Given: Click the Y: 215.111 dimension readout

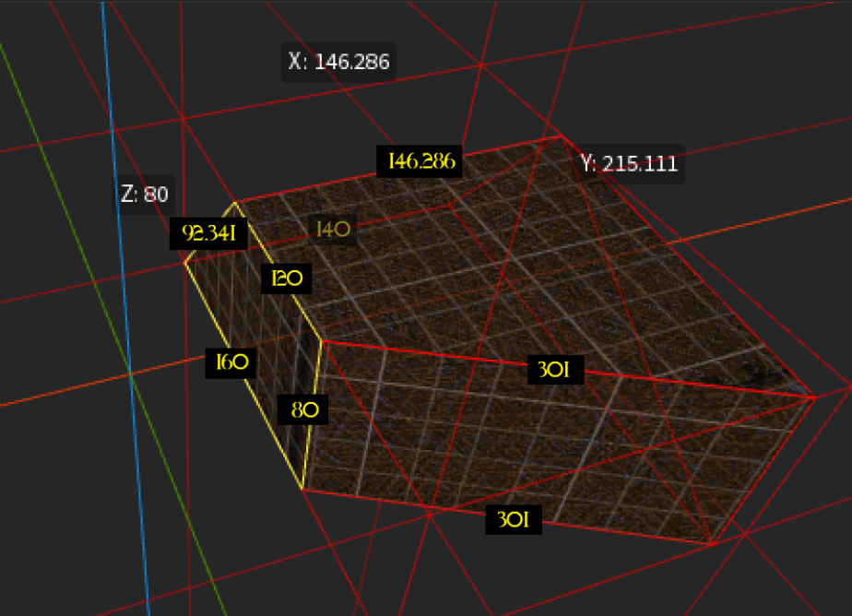Looking at the screenshot, I should pos(629,163).
